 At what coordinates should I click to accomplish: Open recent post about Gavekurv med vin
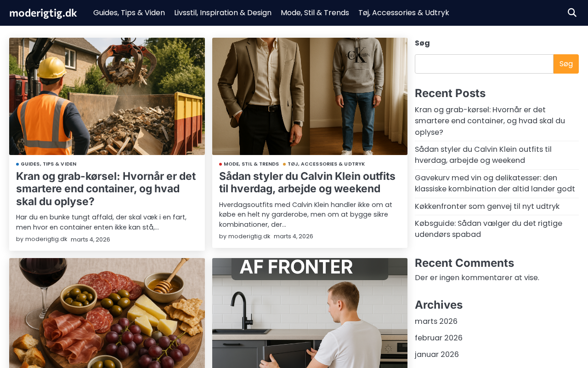click(495, 183)
